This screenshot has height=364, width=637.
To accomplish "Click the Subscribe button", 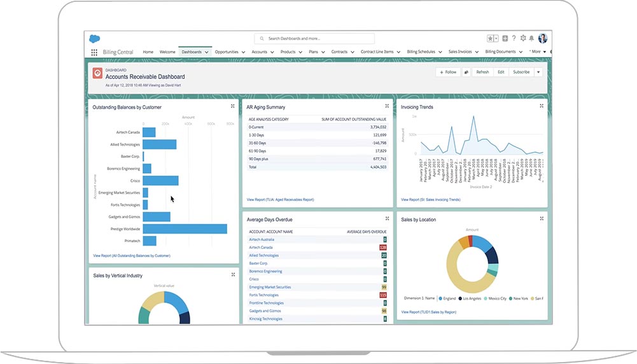I will pos(521,73).
